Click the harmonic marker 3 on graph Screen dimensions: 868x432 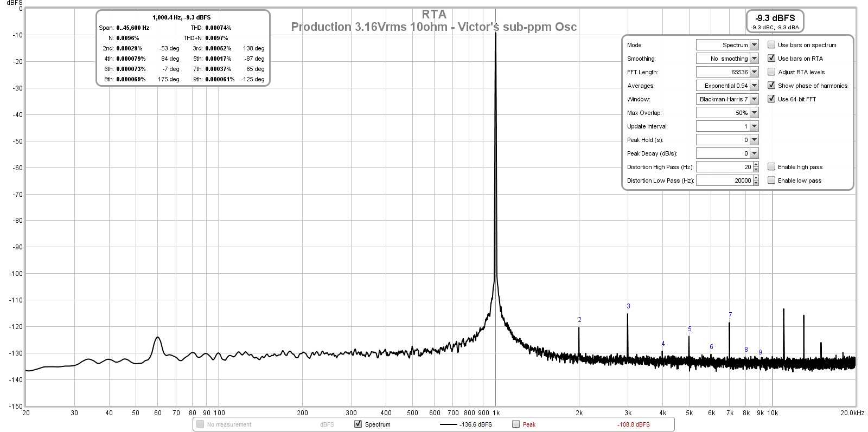(x=628, y=306)
